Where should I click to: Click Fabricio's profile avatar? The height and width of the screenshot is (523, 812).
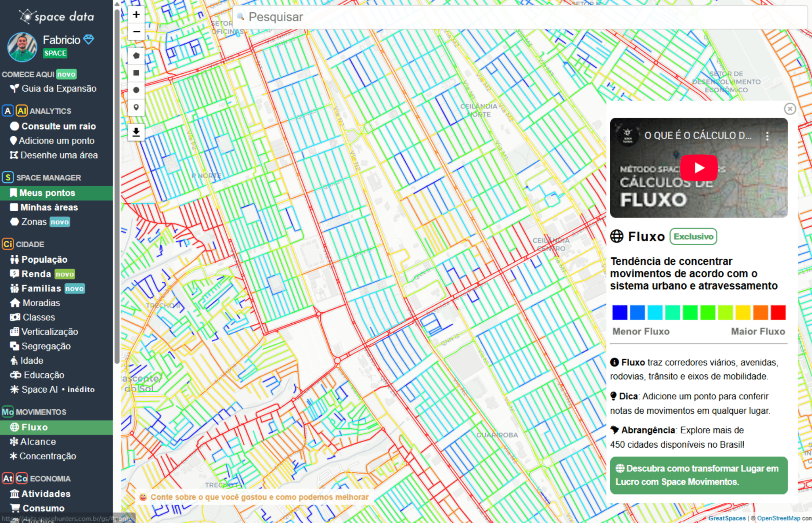[22, 47]
